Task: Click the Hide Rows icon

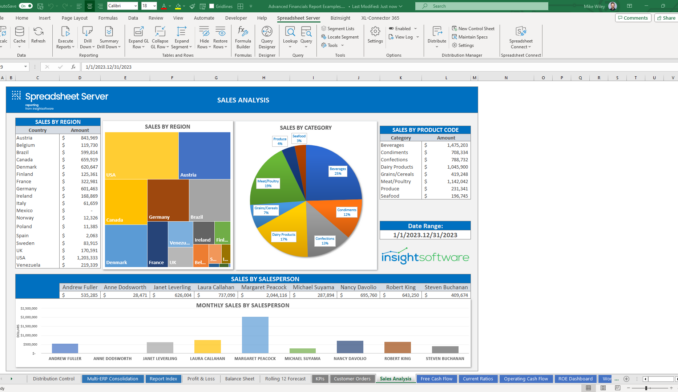Action: [204, 32]
